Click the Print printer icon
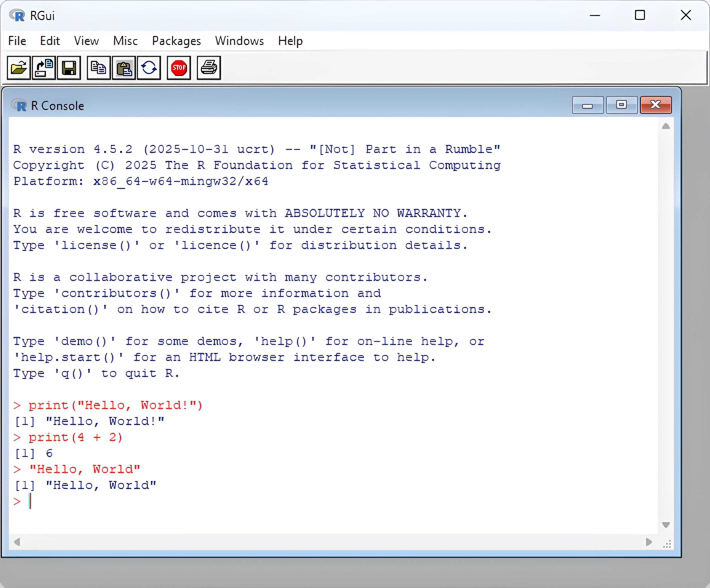Viewport: 710px width, 588px height. point(208,68)
